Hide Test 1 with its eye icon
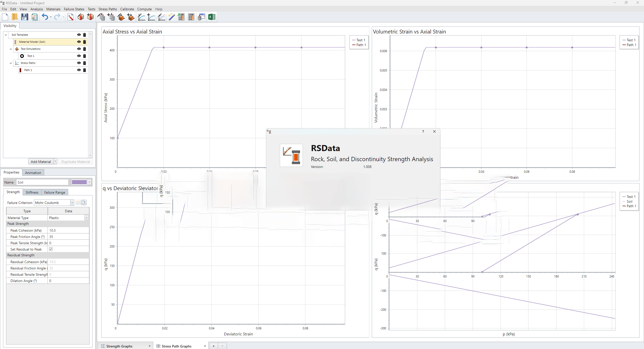Image resolution: width=644 pixels, height=349 pixels. (x=79, y=56)
